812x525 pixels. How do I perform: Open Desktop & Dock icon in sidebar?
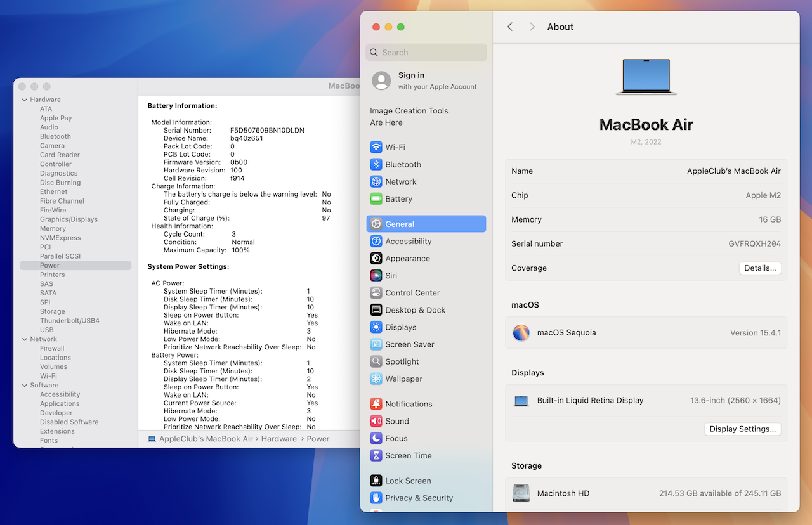(x=376, y=309)
